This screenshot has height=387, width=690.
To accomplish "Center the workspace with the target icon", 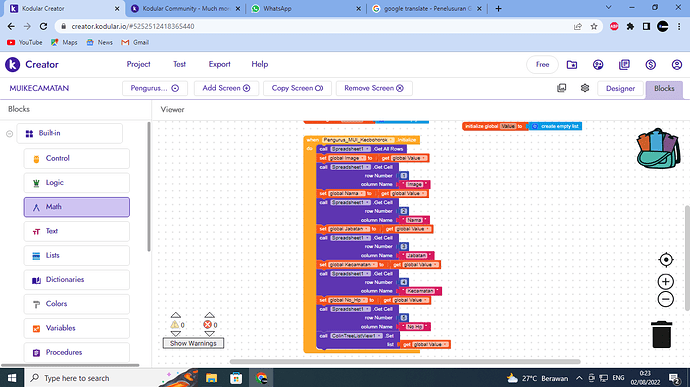I will pyautogui.click(x=666, y=260).
